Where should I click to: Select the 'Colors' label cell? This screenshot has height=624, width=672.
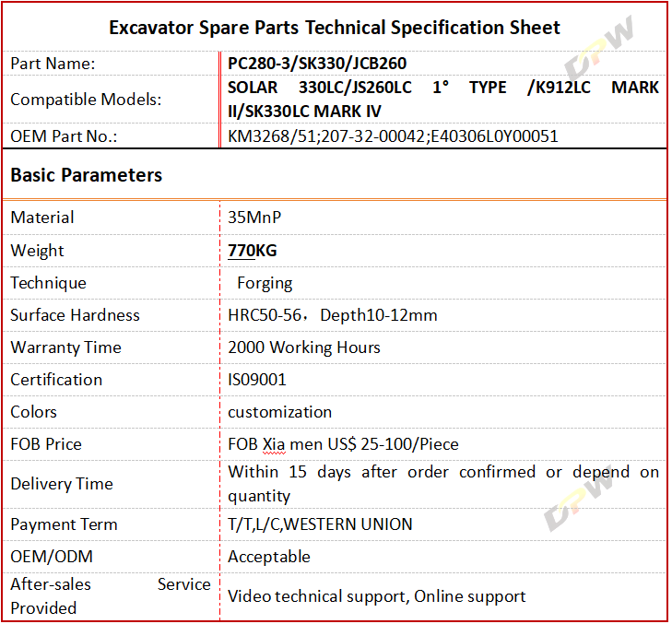pyautogui.click(x=112, y=412)
